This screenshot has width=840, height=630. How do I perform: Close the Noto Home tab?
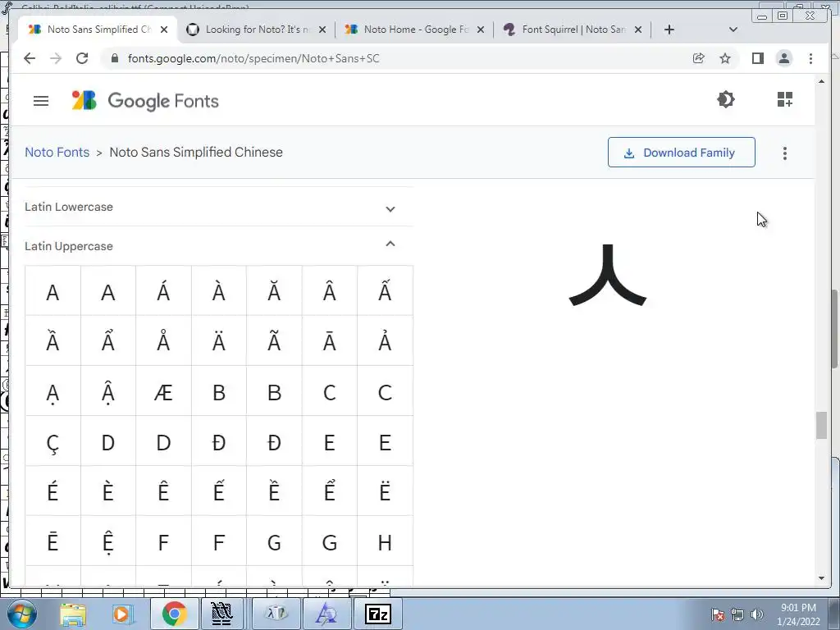pos(481,30)
